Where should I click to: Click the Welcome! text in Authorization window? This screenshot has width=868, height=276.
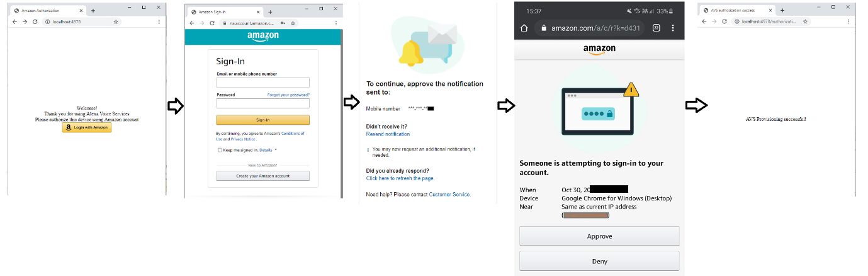(87, 108)
